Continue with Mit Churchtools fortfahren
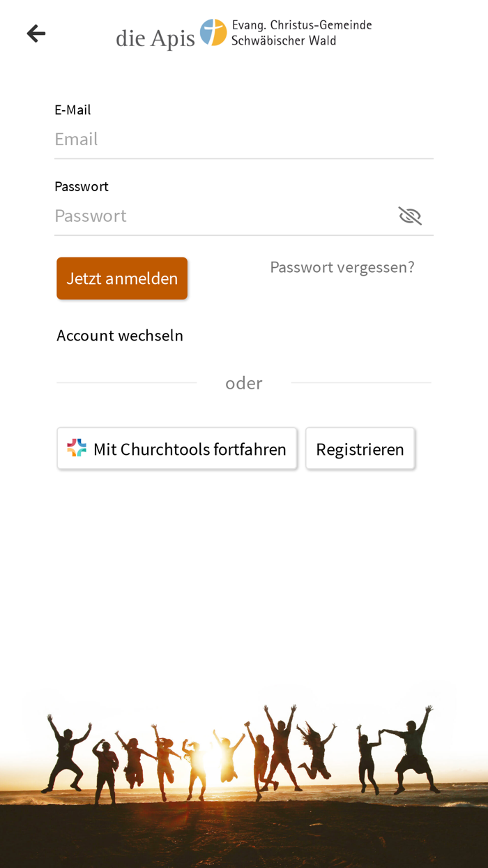The image size is (488, 868). [177, 448]
